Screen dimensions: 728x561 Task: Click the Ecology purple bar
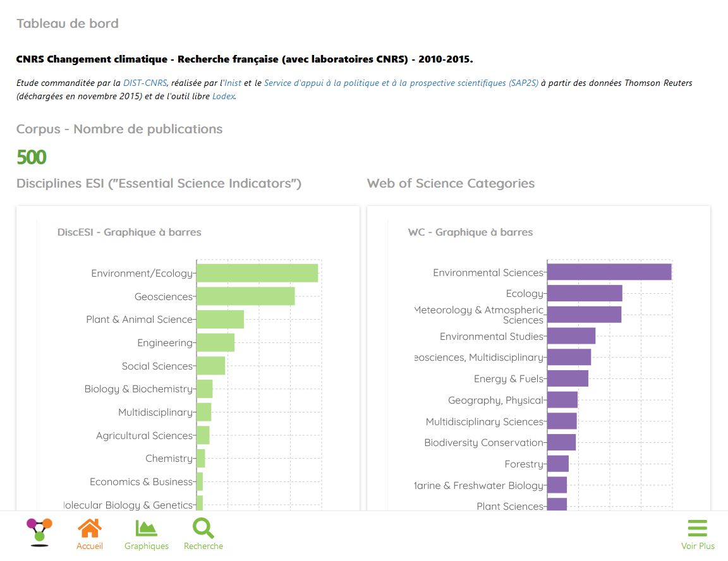(x=585, y=293)
